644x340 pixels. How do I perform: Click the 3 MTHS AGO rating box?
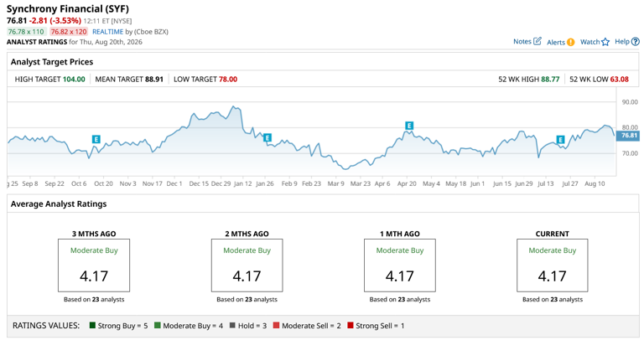pos(94,265)
